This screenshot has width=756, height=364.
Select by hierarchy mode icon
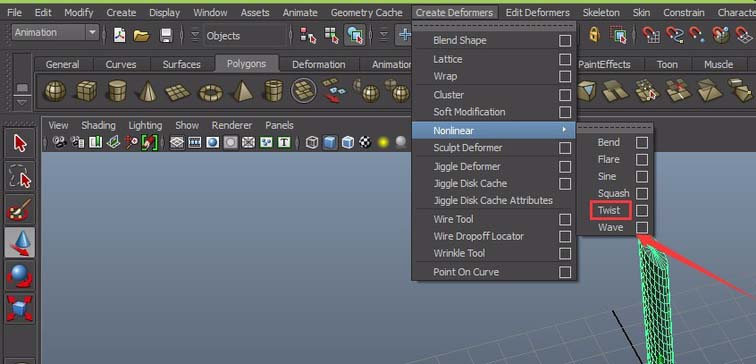click(x=308, y=35)
